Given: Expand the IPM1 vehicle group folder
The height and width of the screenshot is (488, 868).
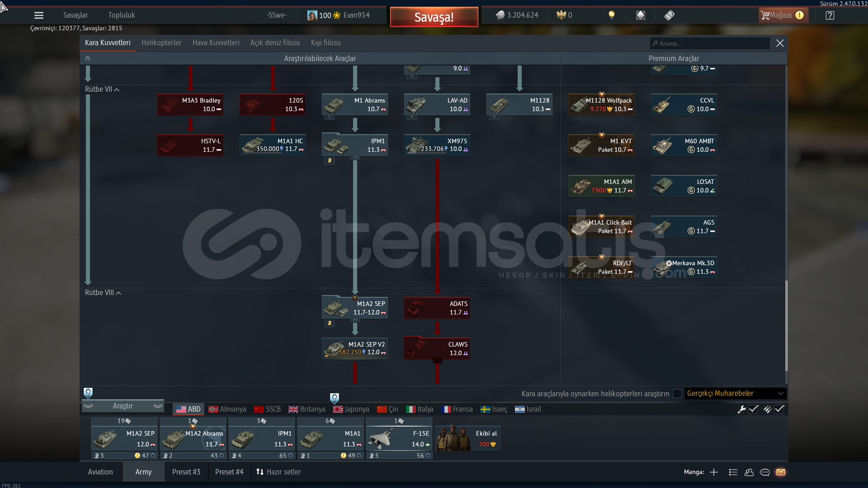Looking at the screenshot, I should click(355, 157).
